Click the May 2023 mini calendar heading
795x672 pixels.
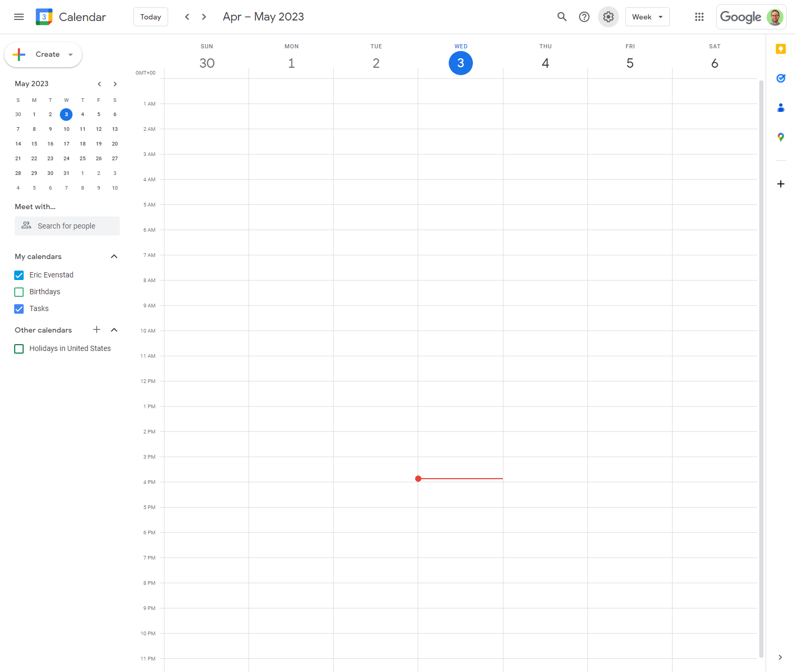coord(32,84)
